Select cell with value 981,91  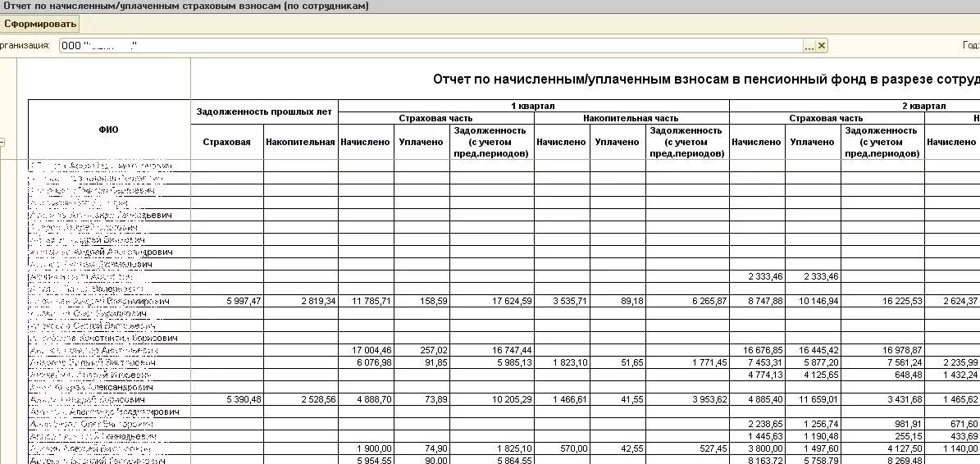click(882, 424)
